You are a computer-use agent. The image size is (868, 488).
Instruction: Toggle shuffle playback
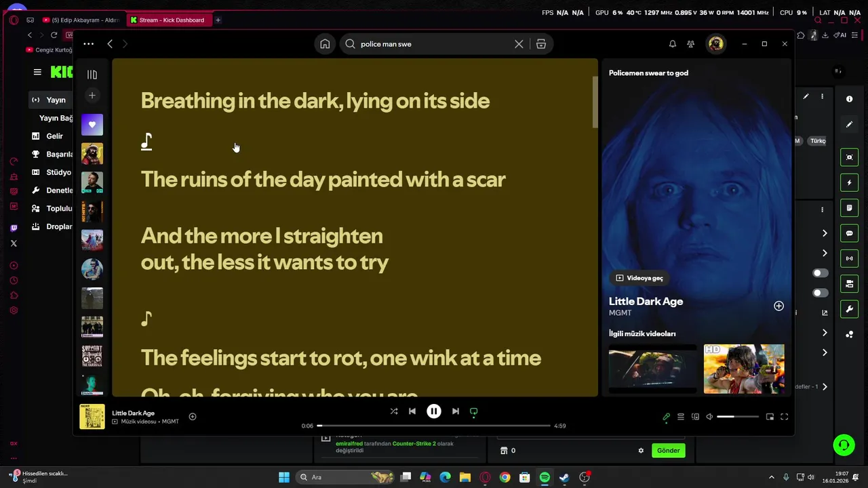[394, 411]
